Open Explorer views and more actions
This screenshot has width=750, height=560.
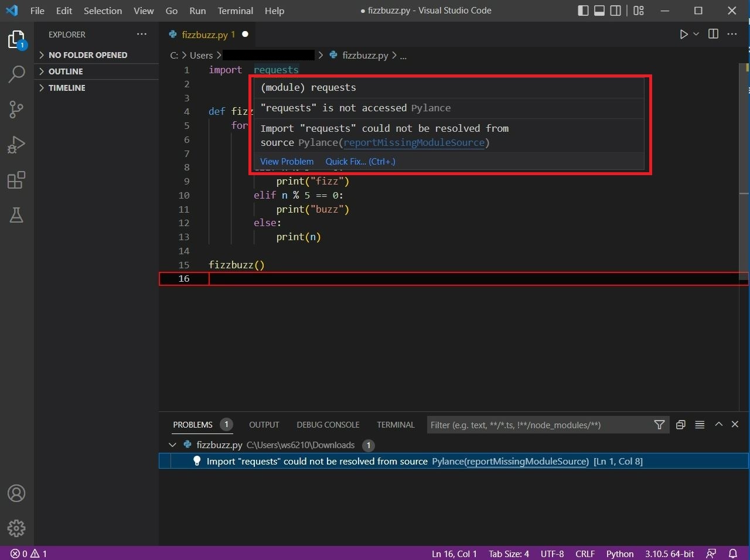click(x=142, y=35)
